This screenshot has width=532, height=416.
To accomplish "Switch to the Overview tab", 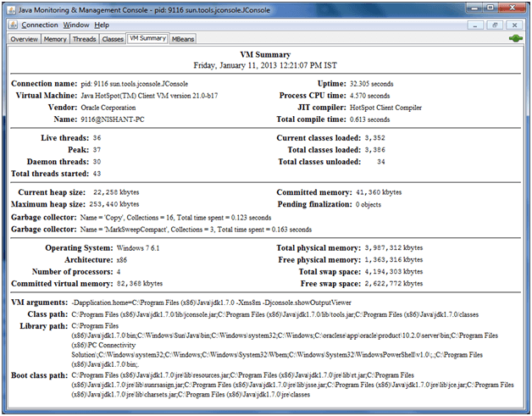I will point(24,39).
